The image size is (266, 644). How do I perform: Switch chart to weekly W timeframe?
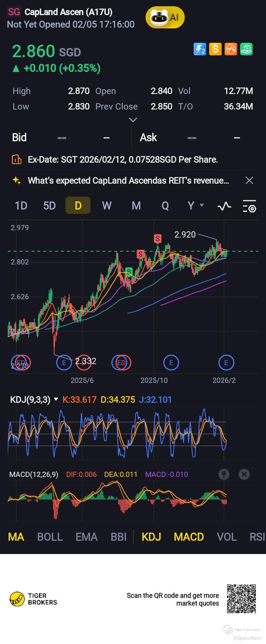point(107,205)
